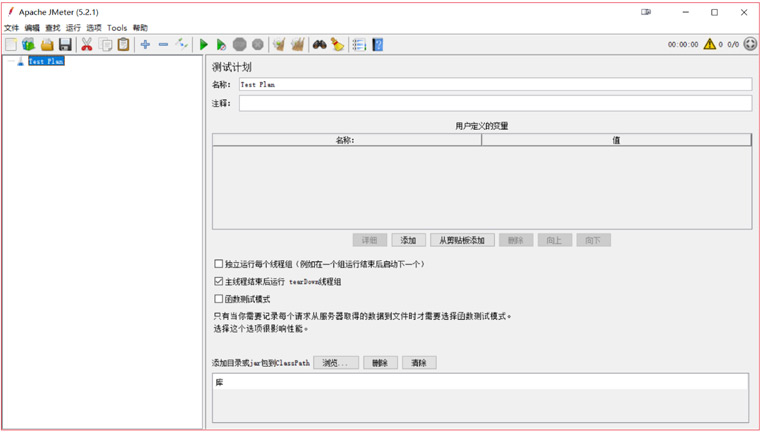Screen dimensions: 760x432
Task: Click the yellow warning triangle log indicator
Action: (710, 44)
